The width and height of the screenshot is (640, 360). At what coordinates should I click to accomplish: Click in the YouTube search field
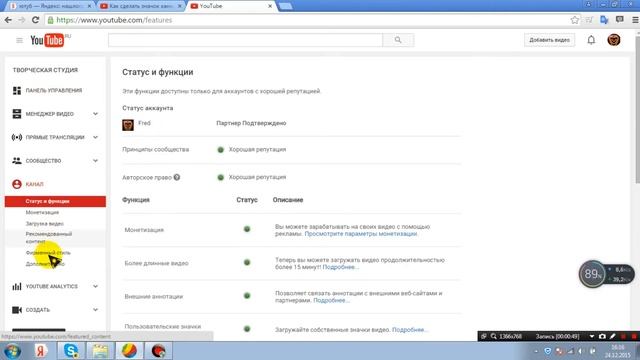tap(245, 40)
